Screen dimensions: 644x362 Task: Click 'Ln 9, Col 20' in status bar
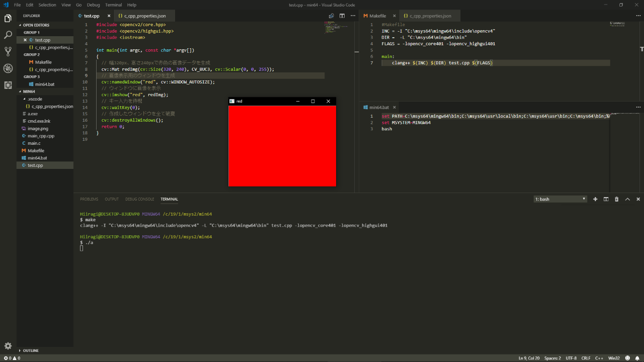point(529,358)
